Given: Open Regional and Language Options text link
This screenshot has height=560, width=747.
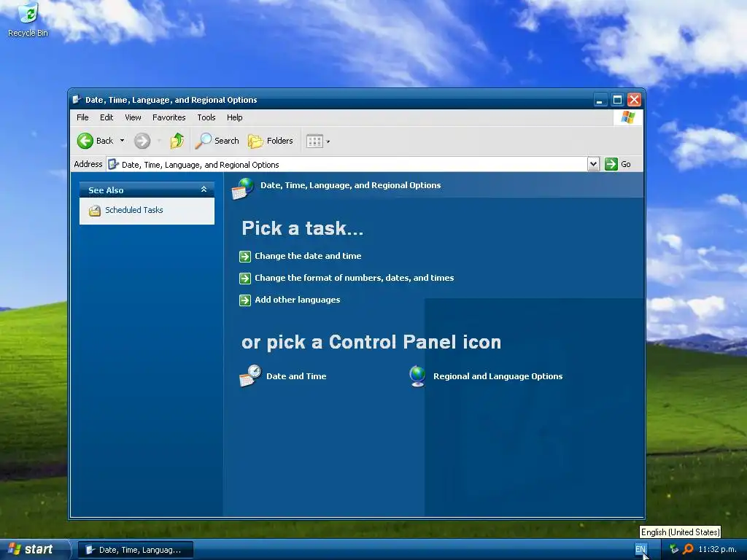Looking at the screenshot, I should point(498,376).
